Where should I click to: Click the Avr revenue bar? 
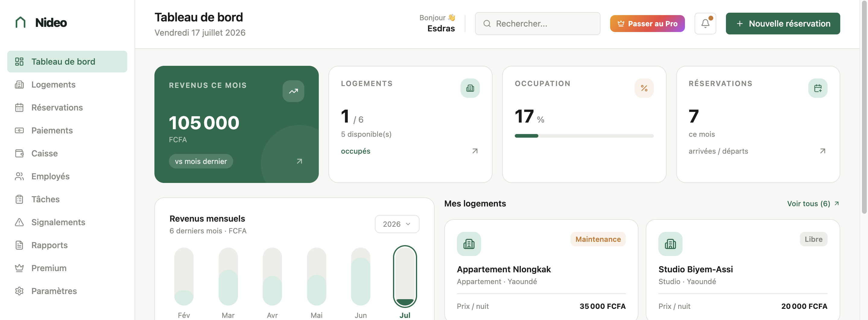pos(272,277)
